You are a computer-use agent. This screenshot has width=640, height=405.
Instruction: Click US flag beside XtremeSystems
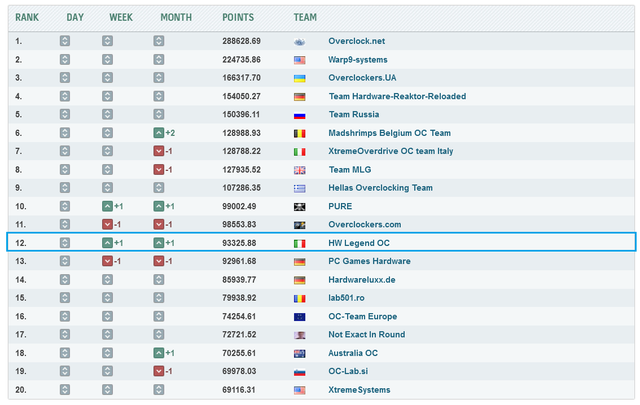300,390
